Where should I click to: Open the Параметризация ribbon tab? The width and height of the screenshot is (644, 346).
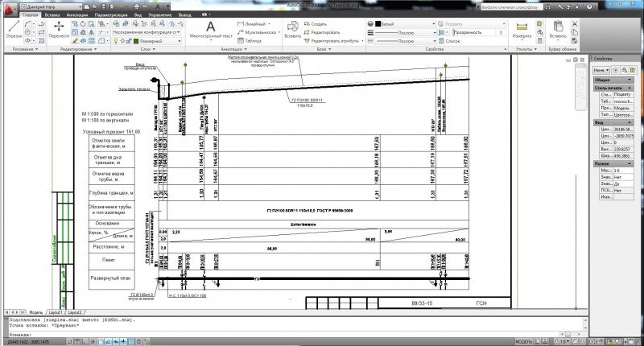point(112,14)
